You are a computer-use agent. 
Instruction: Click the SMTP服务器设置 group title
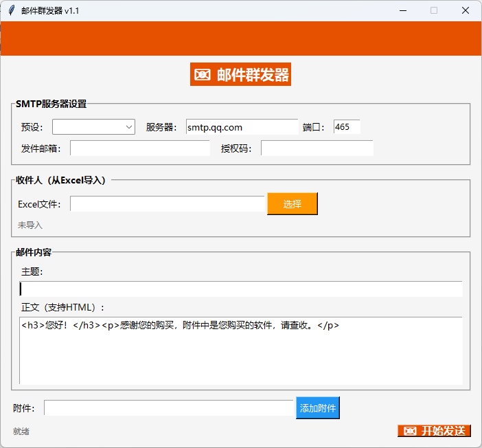[51, 104]
